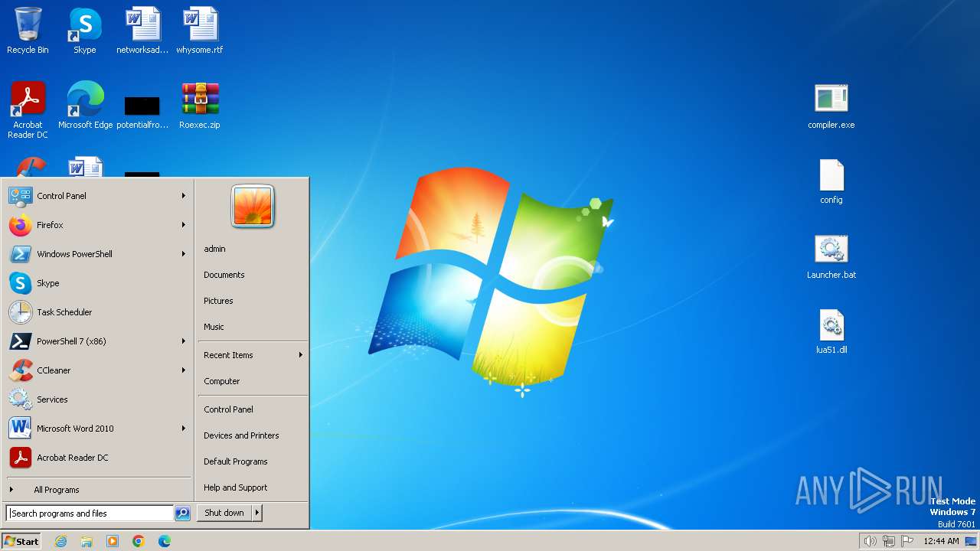980x551 pixels.
Task: Select the potentialfro... black thumbnail file
Action: coord(142,111)
